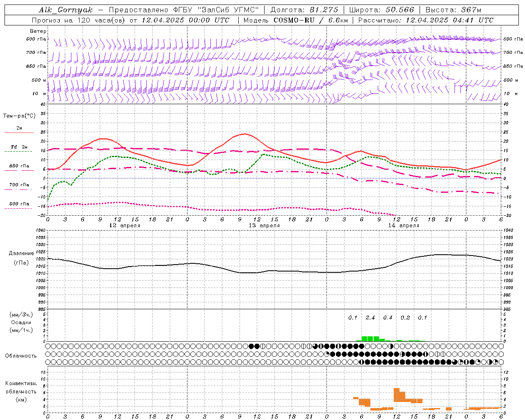The width and height of the screenshot is (525, 420).
Task: Click the forecast start 12.04.2025 00:00 UTC
Action: 185,20
